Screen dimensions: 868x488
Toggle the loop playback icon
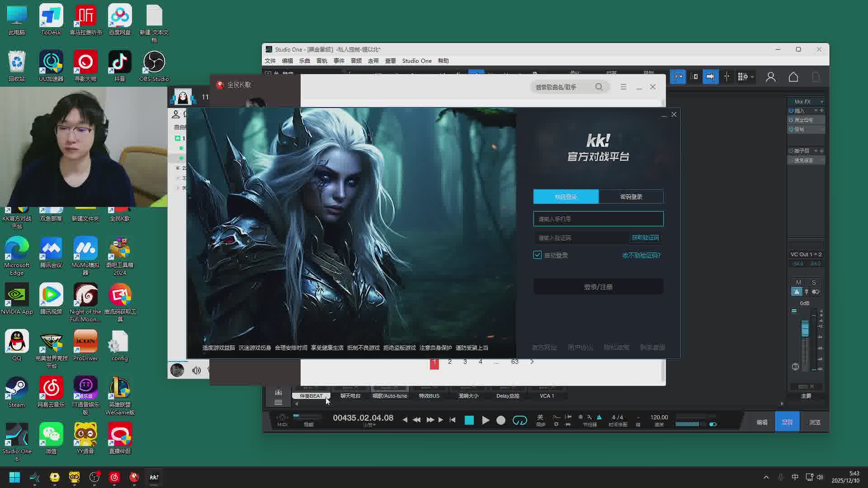click(x=519, y=420)
